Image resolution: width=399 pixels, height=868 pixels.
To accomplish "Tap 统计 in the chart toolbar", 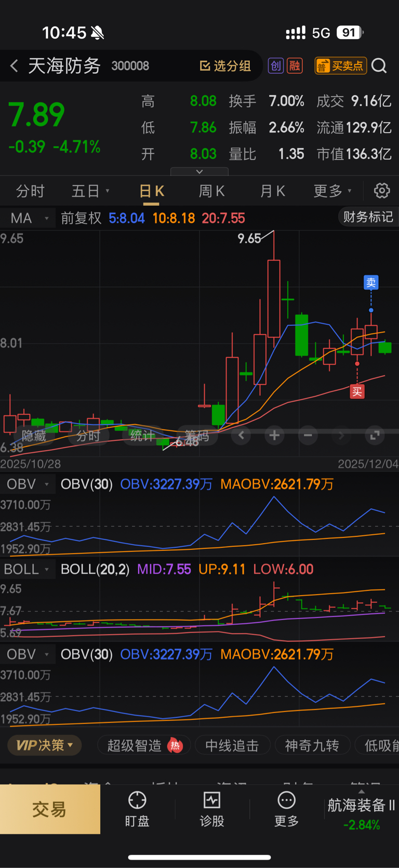I will (x=142, y=436).
